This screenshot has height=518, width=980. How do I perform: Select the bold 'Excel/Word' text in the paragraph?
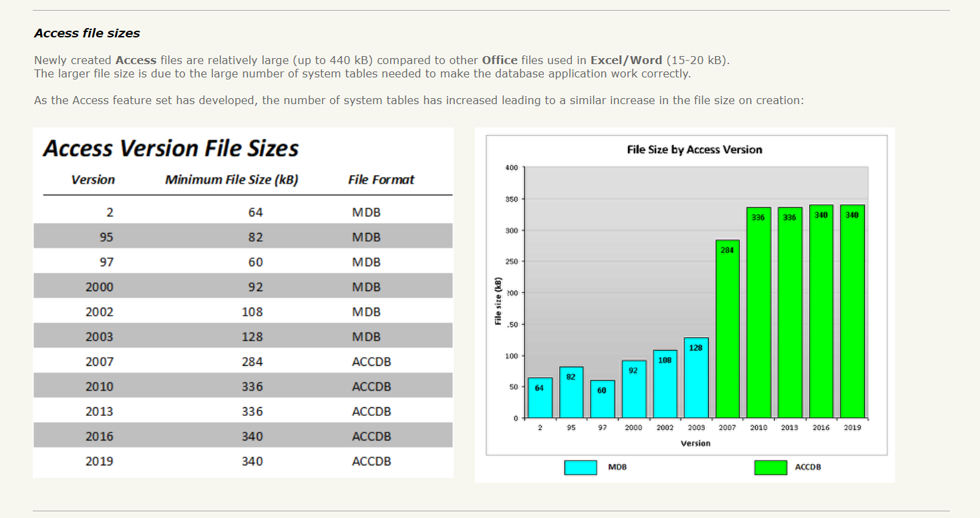click(627, 60)
